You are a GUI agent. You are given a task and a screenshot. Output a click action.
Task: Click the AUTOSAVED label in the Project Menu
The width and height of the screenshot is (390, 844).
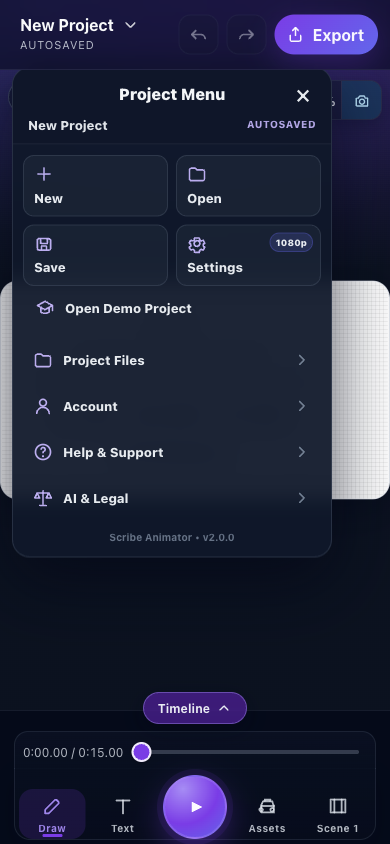tap(281, 125)
